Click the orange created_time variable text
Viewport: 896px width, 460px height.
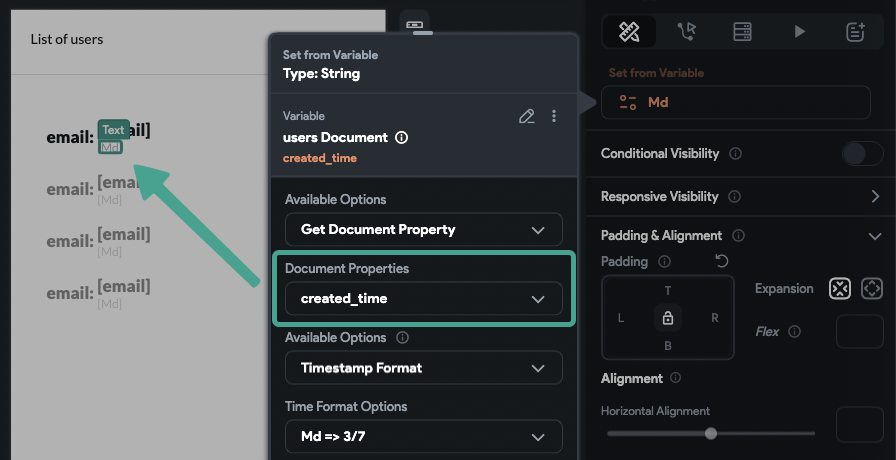pyautogui.click(x=320, y=158)
